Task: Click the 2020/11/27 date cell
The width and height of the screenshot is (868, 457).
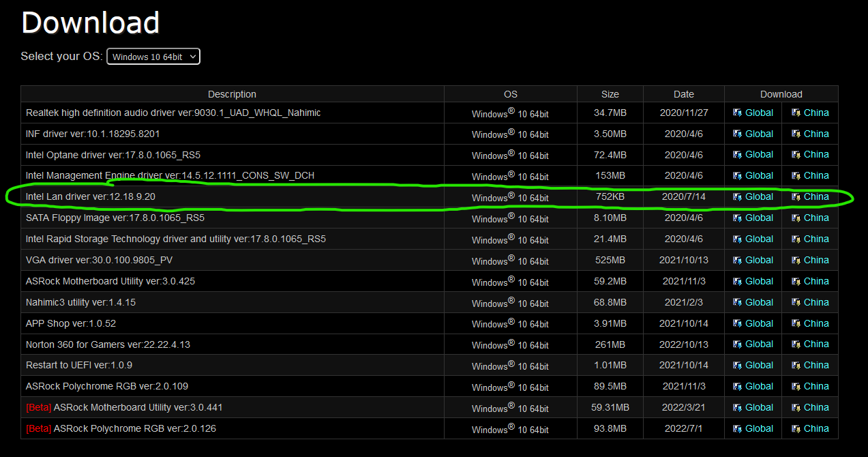Action: tap(684, 113)
